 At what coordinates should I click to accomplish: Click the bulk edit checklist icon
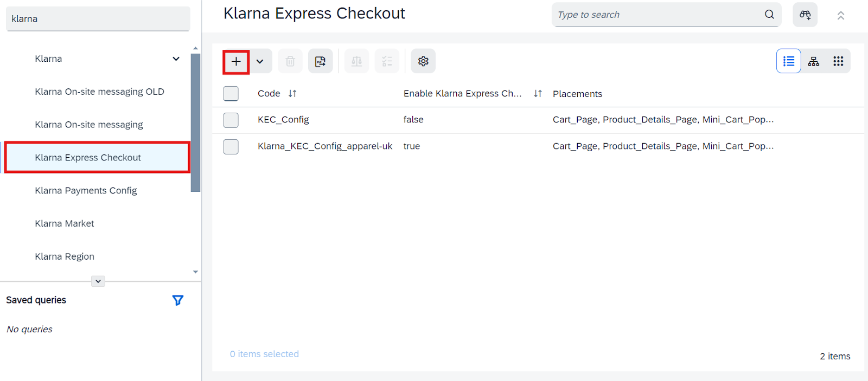coord(387,61)
